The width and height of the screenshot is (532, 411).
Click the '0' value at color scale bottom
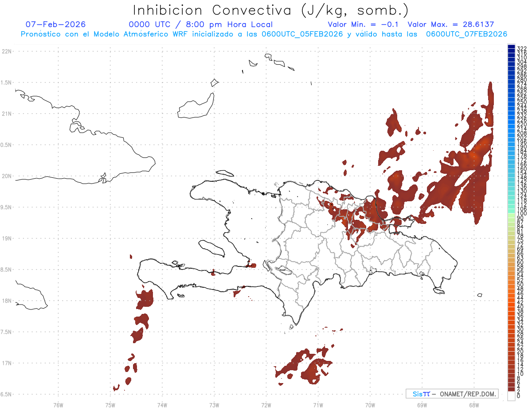coord(518,396)
